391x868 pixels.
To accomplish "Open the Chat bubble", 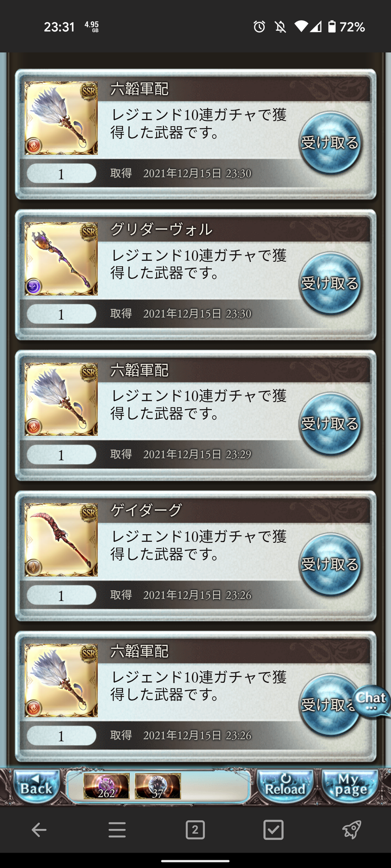I will coord(371,701).
